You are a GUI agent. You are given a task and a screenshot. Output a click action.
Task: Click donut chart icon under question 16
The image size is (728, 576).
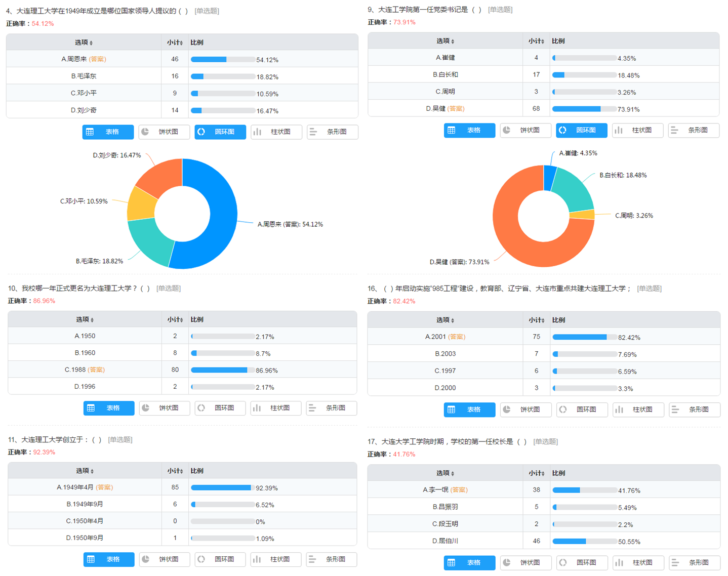click(563, 409)
